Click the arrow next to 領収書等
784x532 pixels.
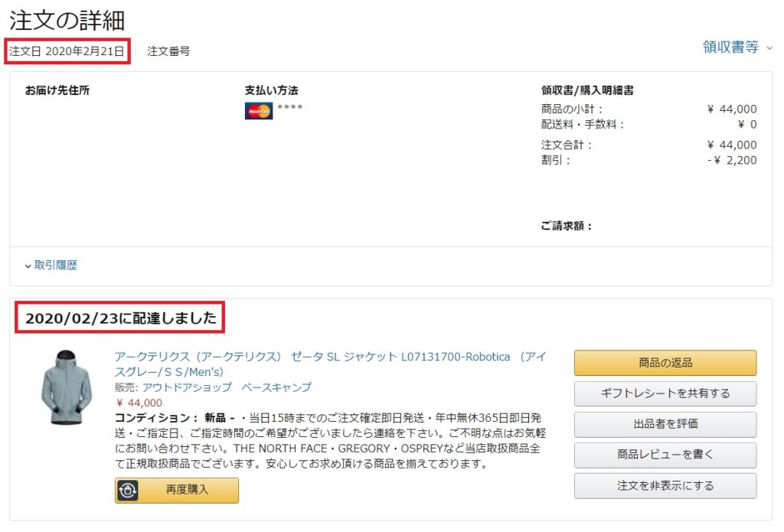pos(769,48)
